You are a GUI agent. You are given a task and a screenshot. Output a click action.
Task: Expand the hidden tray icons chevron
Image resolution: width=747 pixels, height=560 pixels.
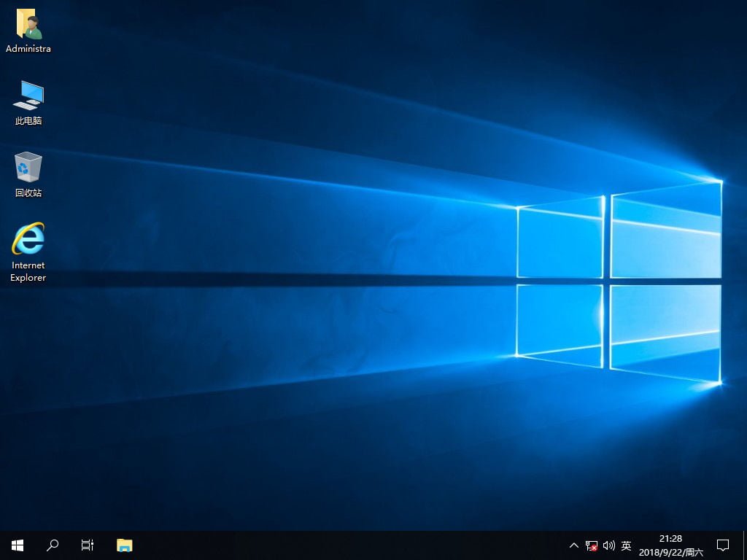click(574, 545)
